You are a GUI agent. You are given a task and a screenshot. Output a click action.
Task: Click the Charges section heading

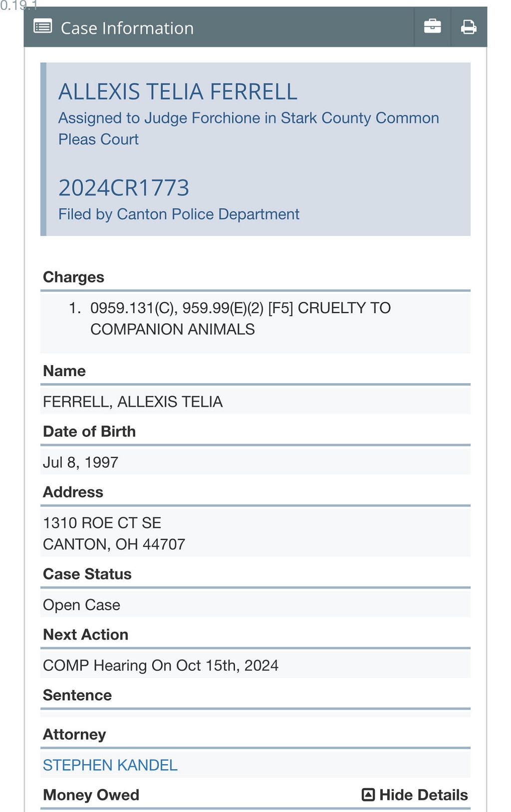click(x=74, y=277)
